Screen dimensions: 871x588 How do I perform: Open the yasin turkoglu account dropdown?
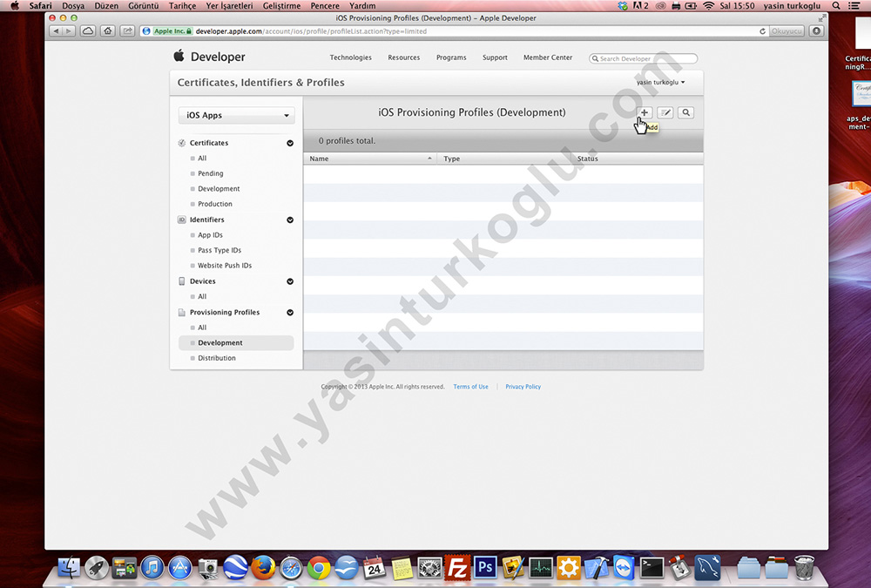[x=660, y=82]
